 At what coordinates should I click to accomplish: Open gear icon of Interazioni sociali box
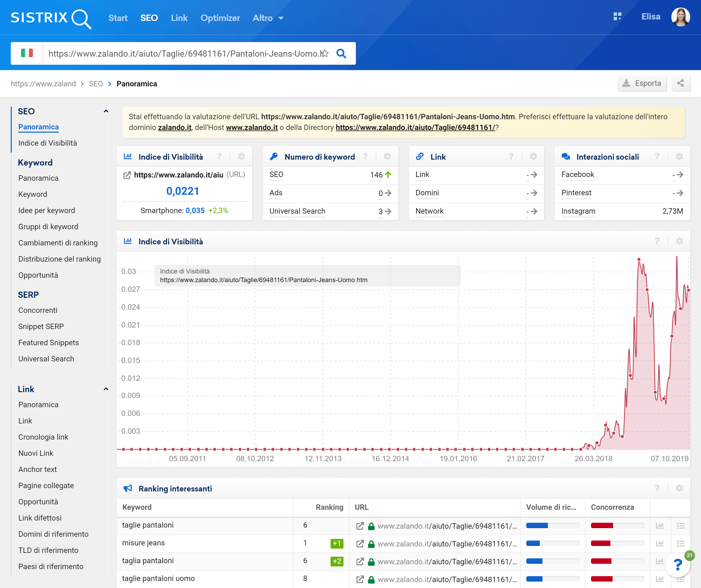click(679, 156)
